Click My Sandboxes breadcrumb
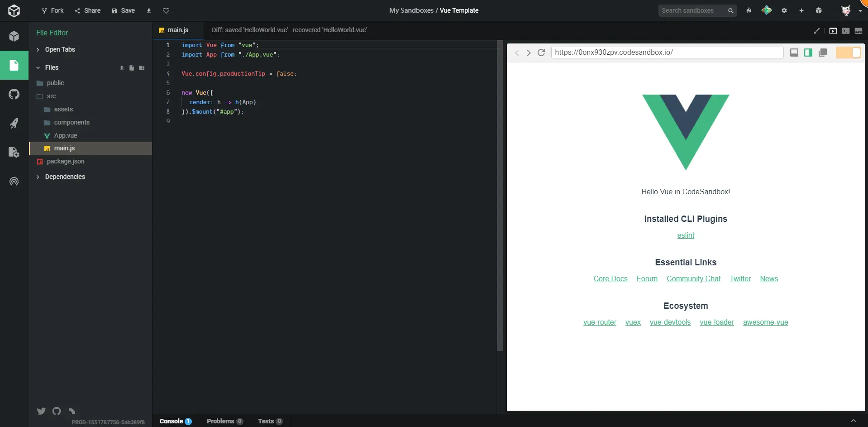Screen dimensions: 868x427 pos(411,10)
